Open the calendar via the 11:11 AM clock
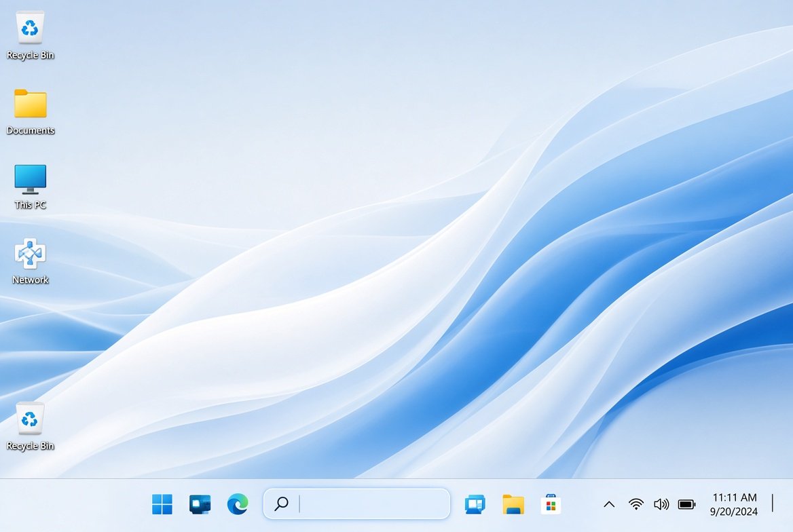This screenshot has height=532, width=793. pyautogui.click(x=735, y=497)
